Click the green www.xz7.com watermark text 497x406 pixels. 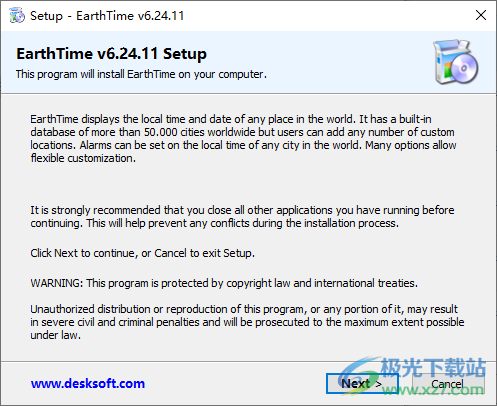coord(433,389)
